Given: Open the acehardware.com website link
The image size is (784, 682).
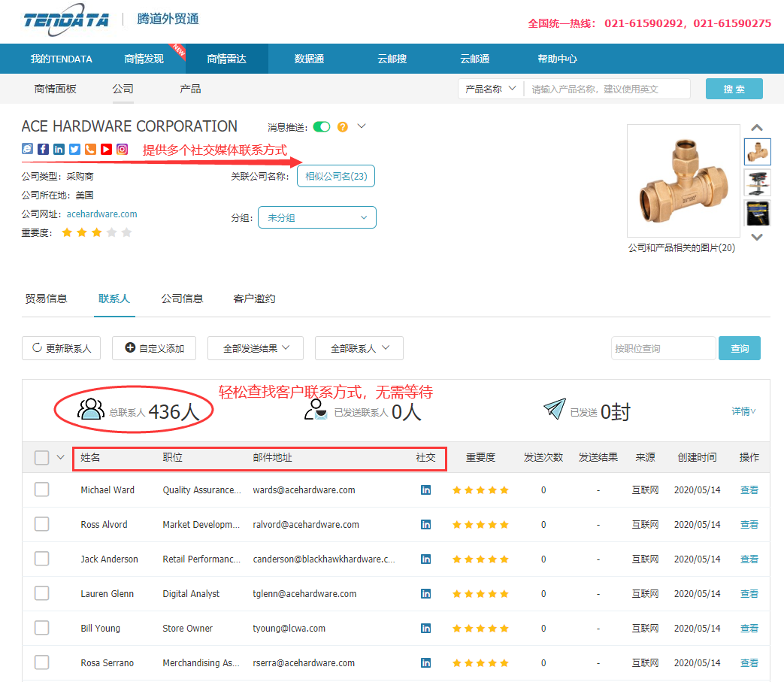Looking at the screenshot, I should point(101,214).
